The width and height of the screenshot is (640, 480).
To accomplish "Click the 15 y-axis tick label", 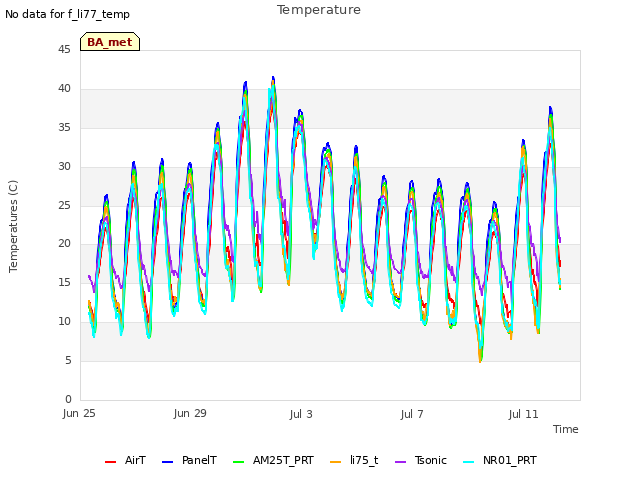I will (64, 282).
